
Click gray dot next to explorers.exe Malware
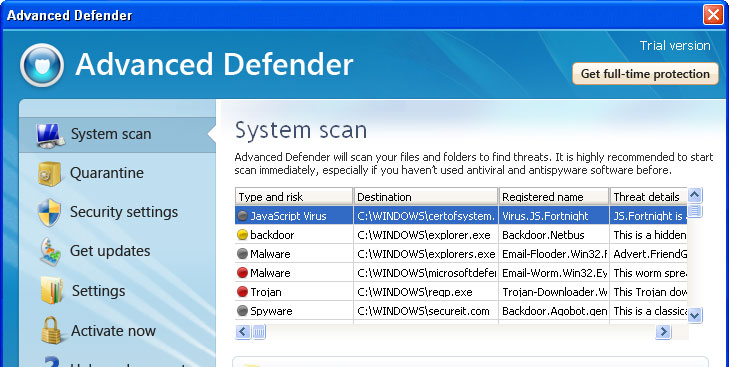tap(242, 254)
